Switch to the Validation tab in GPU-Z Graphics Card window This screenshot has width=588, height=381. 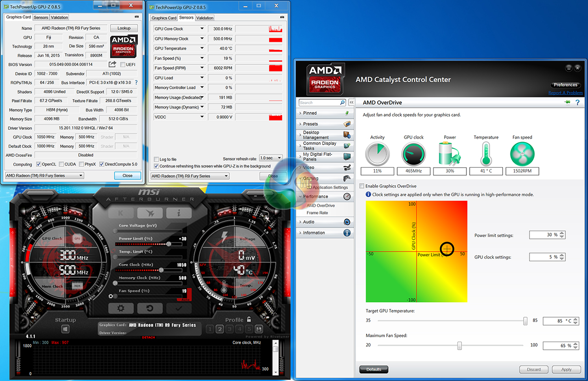(x=59, y=17)
